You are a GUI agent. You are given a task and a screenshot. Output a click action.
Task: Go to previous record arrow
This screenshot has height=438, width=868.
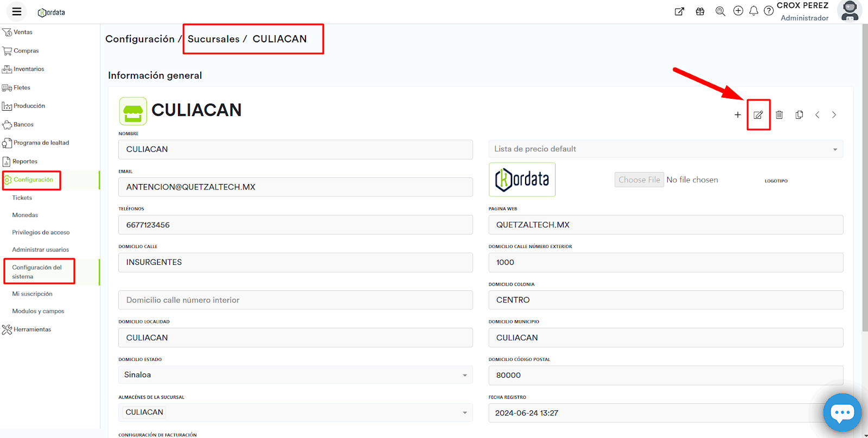coord(817,115)
